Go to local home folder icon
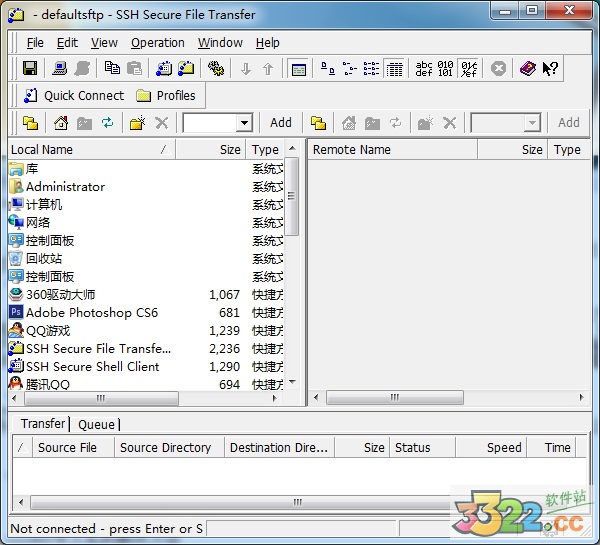The width and height of the screenshot is (600, 545). 60,123
